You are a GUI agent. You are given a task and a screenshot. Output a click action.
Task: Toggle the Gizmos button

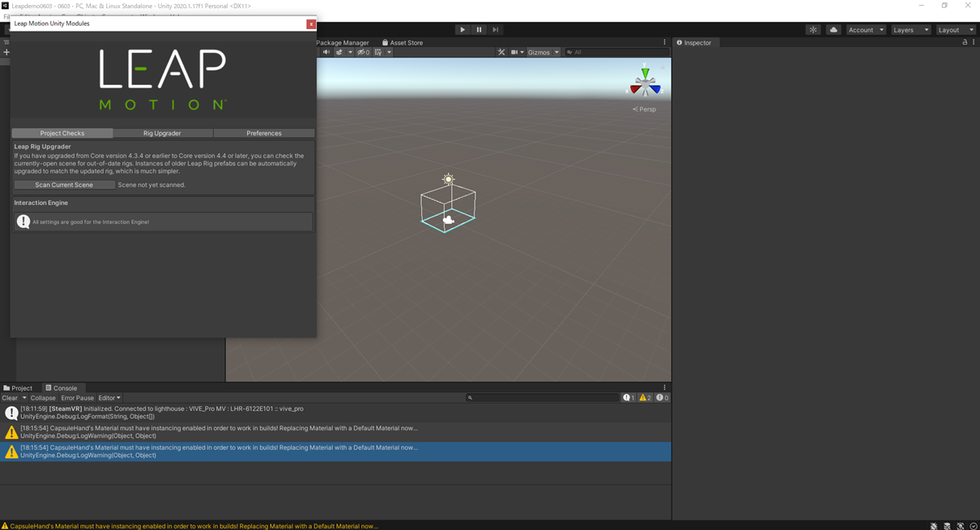(x=539, y=52)
